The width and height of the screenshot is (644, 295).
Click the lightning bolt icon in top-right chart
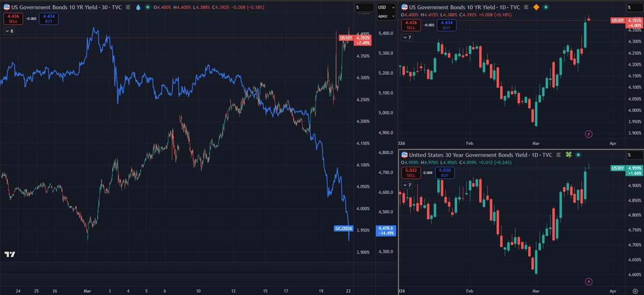tap(589, 134)
